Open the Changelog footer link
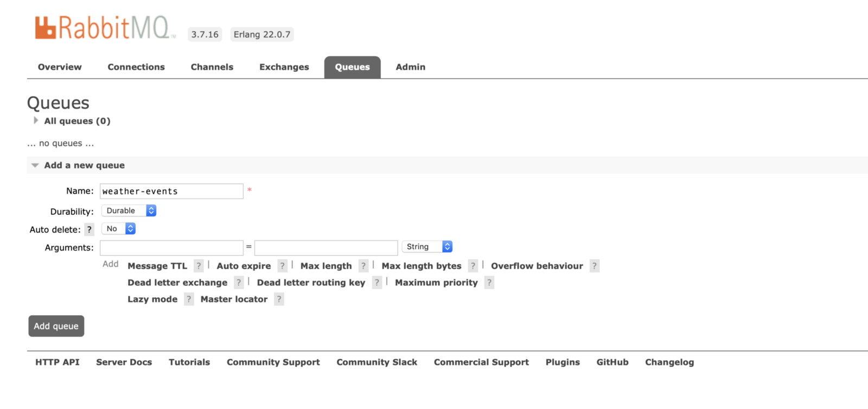Viewport: 868px width, 409px height. [x=669, y=362]
